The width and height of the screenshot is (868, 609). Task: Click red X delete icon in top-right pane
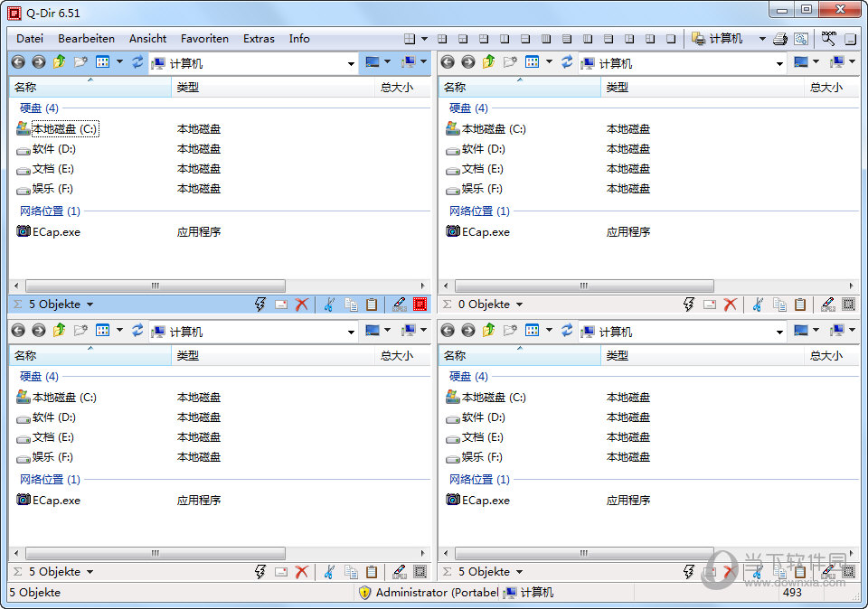tap(731, 304)
